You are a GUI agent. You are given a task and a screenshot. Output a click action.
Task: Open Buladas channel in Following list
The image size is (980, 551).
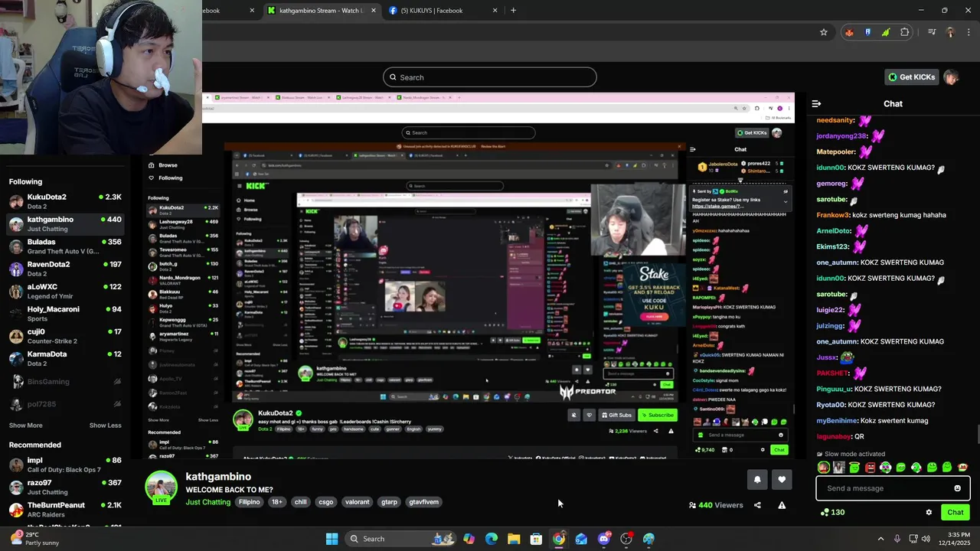pos(65,246)
